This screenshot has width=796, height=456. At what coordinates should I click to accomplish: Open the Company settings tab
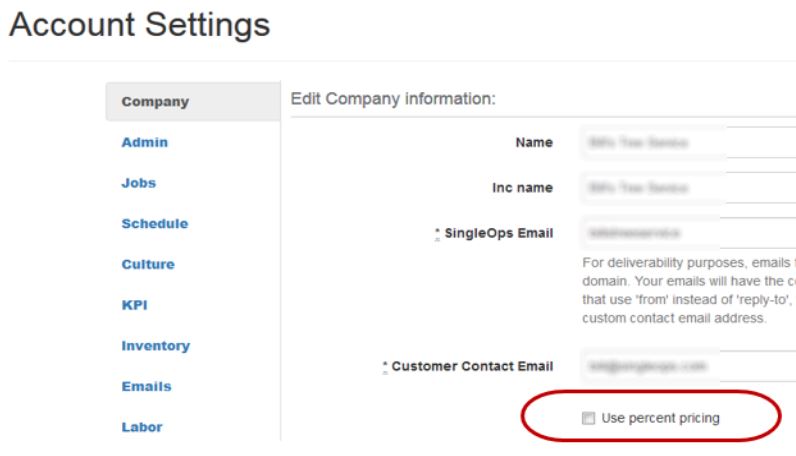point(193,102)
